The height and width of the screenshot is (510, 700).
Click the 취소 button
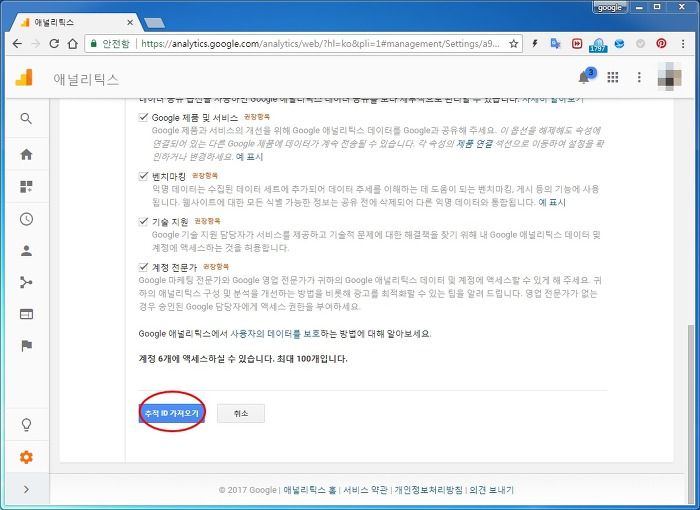point(241,413)
